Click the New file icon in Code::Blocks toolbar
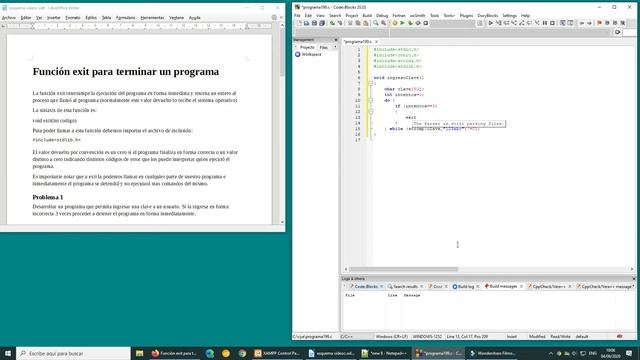This screenshot has width=640, height=360. pyautogui.click(x=299, y=23)
